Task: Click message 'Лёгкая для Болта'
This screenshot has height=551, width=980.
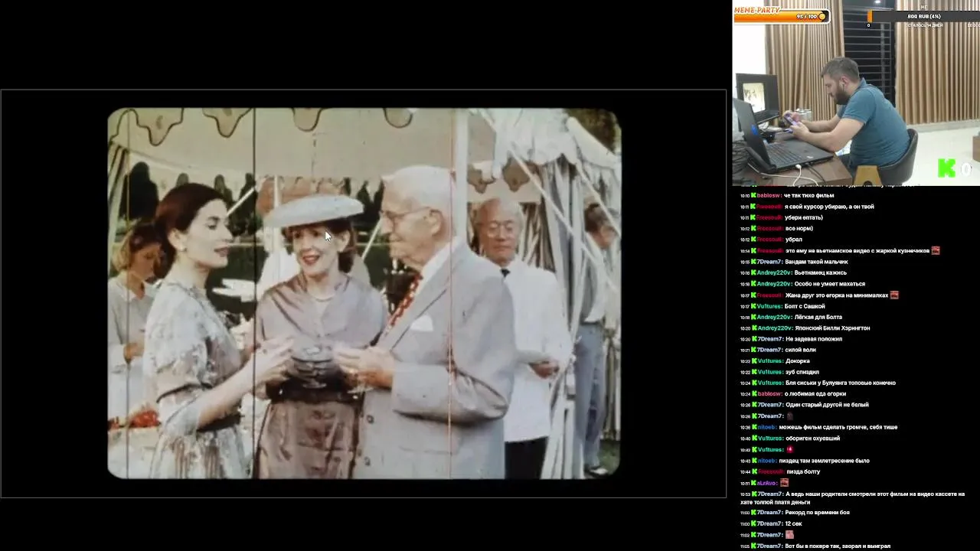Action: (818, 317)
